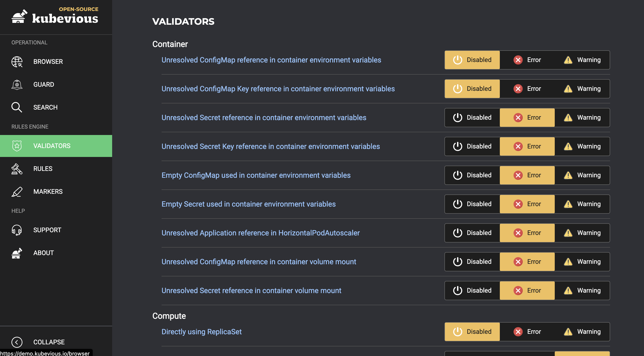Disable Unresolved Secret Key reference validator
Image resolution: width=644 pixels, height=356 pixels.
point(472,146)
